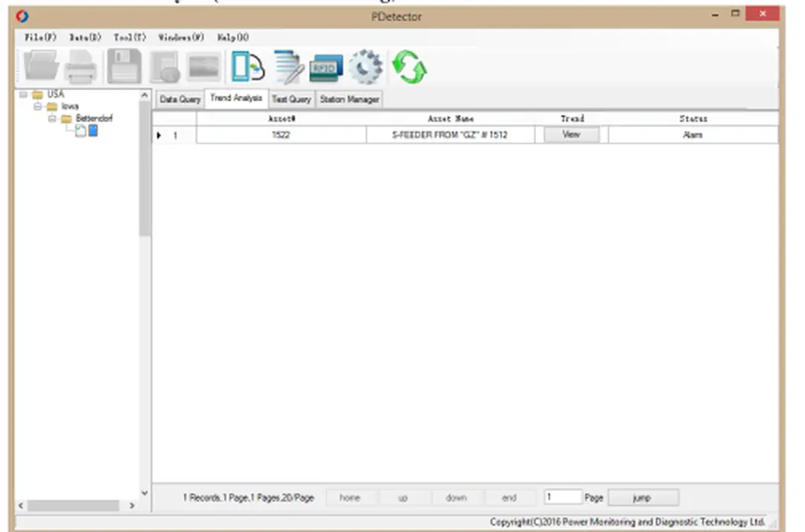Image resolution: width=805 pixels, height=532 pixels.
Task: Open the Tool menu
Action: [x=130, y=37]
